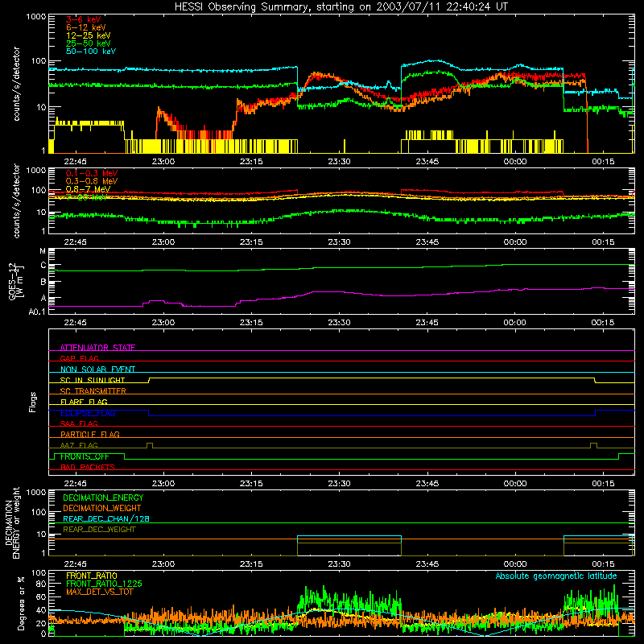Screen dimensions: 644x644
Task: Click the 23:15 tick label under the GOES panel
Action: pyautogui.click(x=251, y=323)
